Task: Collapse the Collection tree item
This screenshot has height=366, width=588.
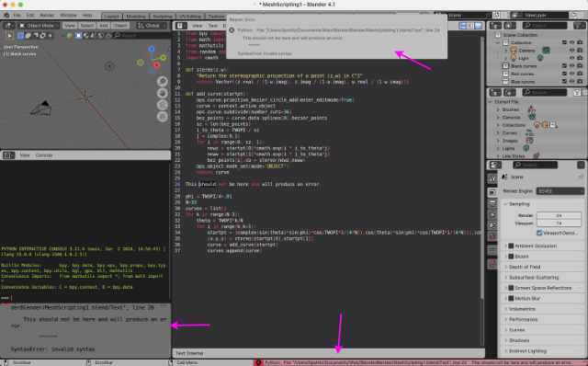Action: click(498, 42)
